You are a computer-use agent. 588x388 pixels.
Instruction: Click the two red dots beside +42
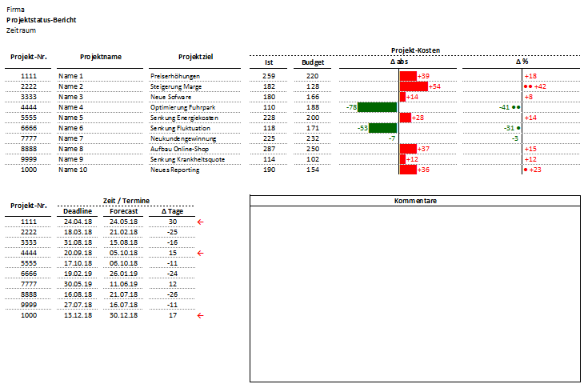coord(527,86)
